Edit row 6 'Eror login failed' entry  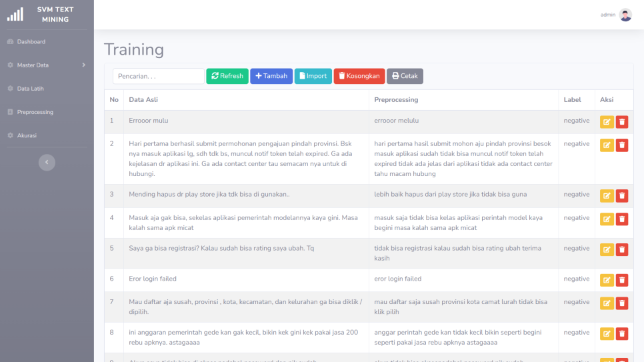(x=607, y=280)
